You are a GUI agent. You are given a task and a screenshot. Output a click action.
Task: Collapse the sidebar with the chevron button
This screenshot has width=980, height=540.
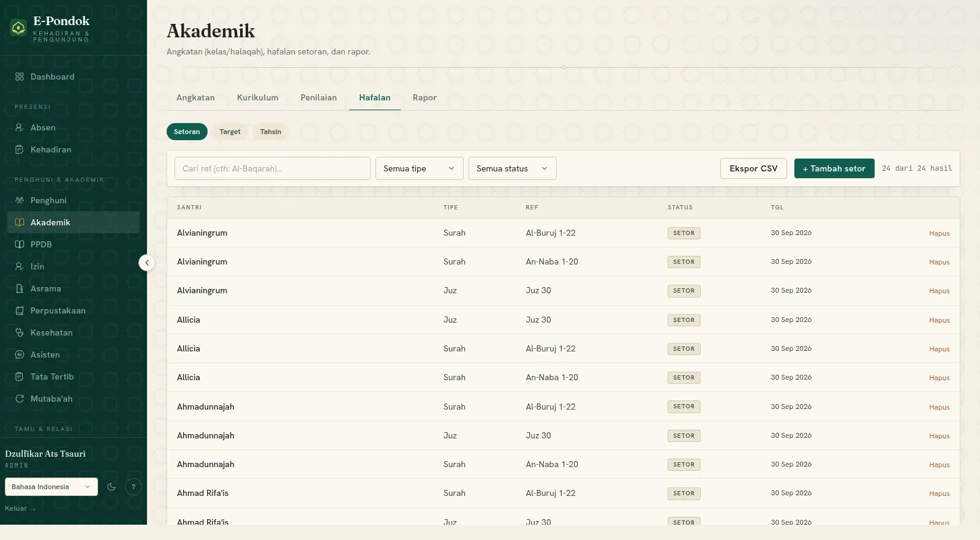pyautogui.click(x=147, y=263)
